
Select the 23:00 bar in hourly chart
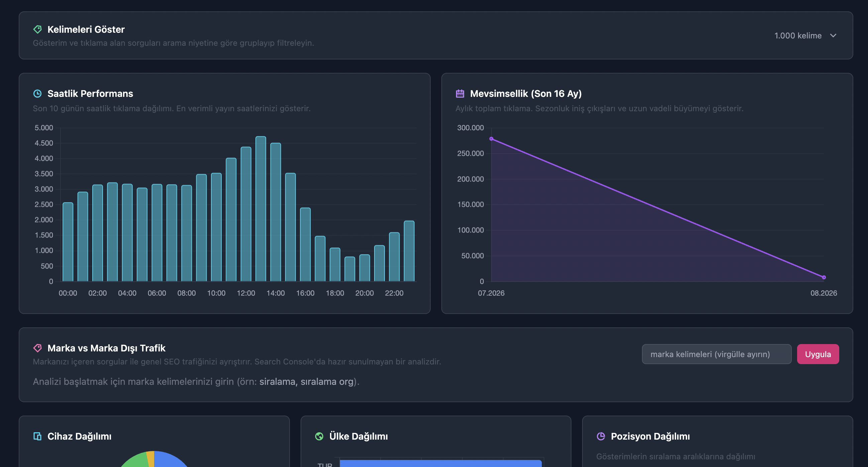[x=409, y=251]
